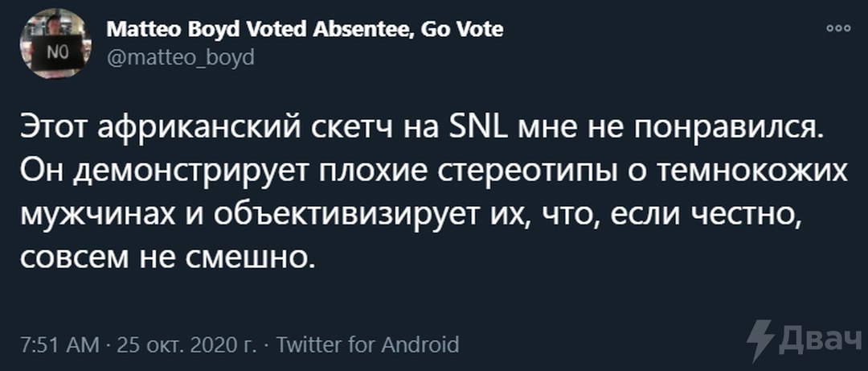
Task: Click the NO sign inside the avatar
Action: 56,55
